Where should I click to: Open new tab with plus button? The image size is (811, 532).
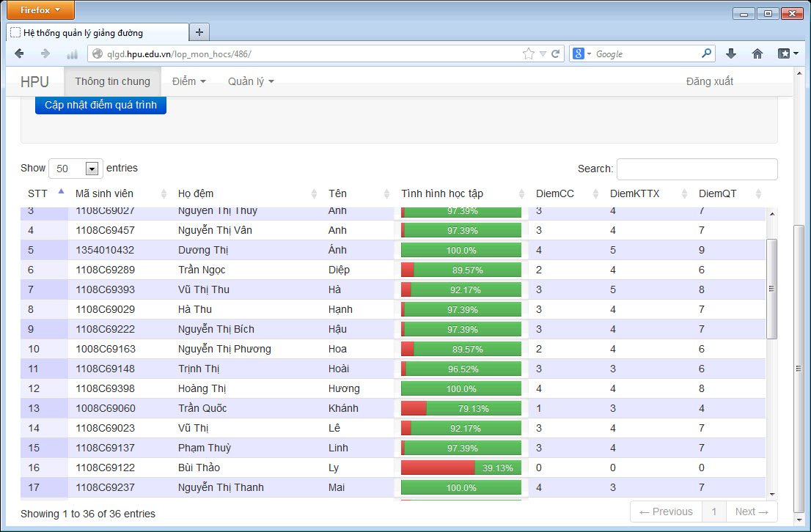(199, 32)
